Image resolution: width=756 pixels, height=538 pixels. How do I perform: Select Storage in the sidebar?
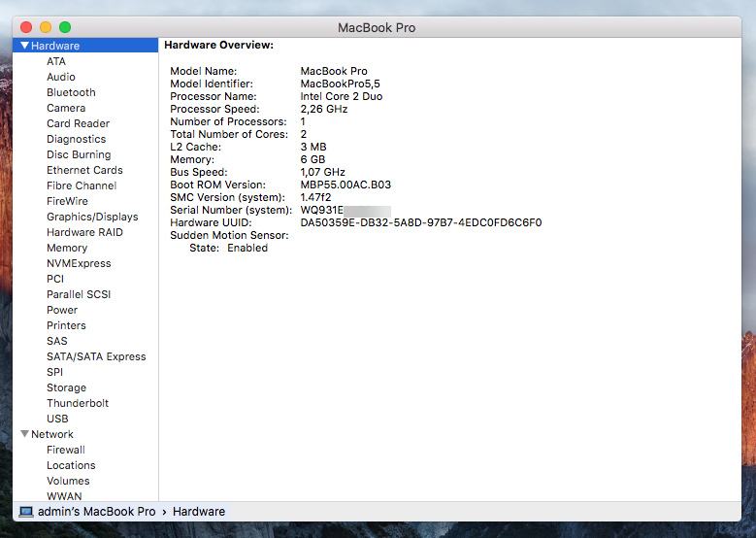point(66,387)
